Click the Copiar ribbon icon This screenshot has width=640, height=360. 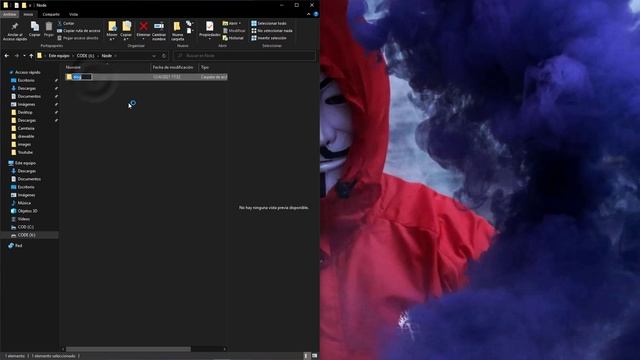pyautogui.click(x=35, y=27)
